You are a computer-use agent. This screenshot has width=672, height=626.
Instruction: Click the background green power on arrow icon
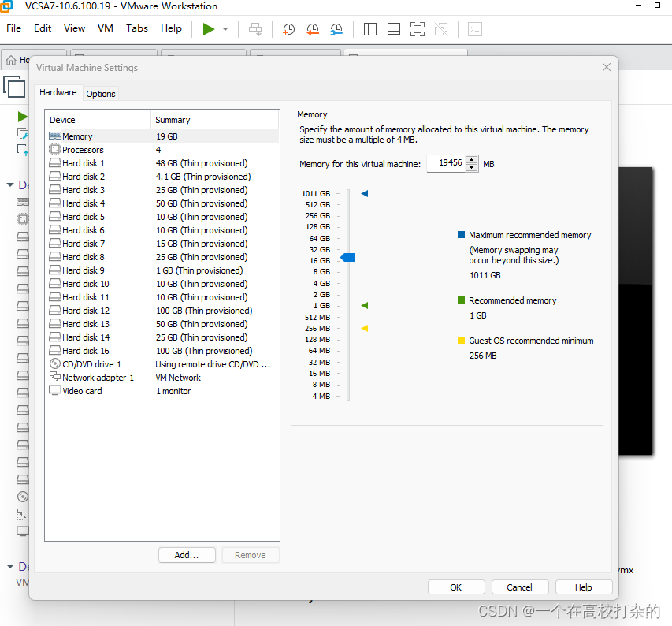pyautogui.click(x=22, y=117)
